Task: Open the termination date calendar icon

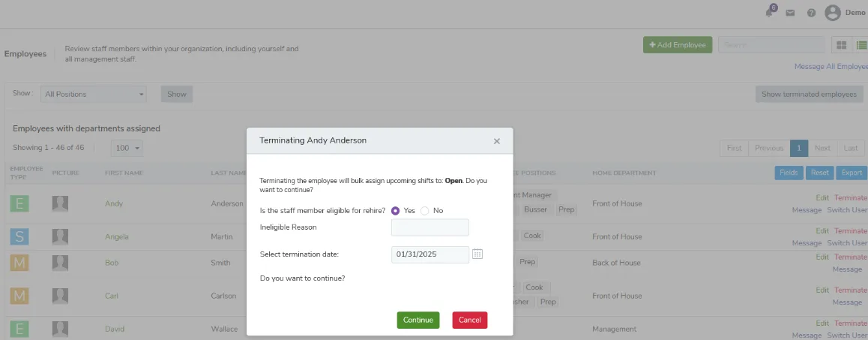Action: pyautogui.click(x=477, y=254)
